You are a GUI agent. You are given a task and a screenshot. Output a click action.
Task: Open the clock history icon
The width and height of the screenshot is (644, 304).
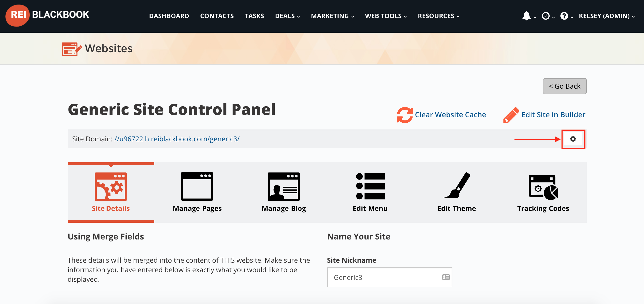(545, 16)
